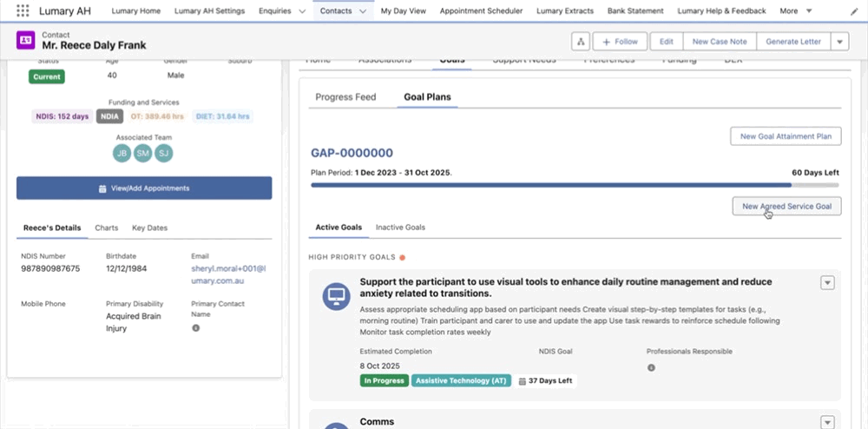Click the Comms goal title

click(x=377, y=422)
